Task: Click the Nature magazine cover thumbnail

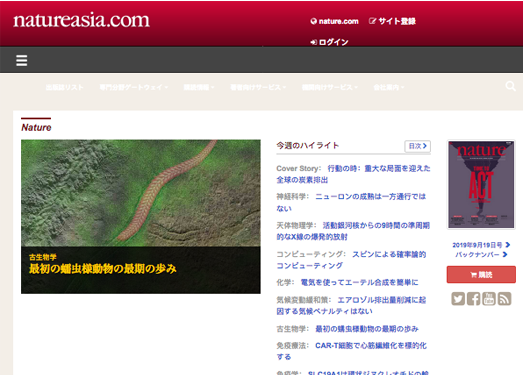Action: pyautogui.click(x=481, y=185)
